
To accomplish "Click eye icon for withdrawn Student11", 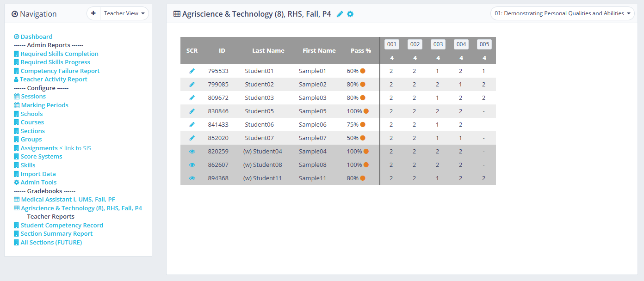I will pyautogui.click(x=192, y=178).
